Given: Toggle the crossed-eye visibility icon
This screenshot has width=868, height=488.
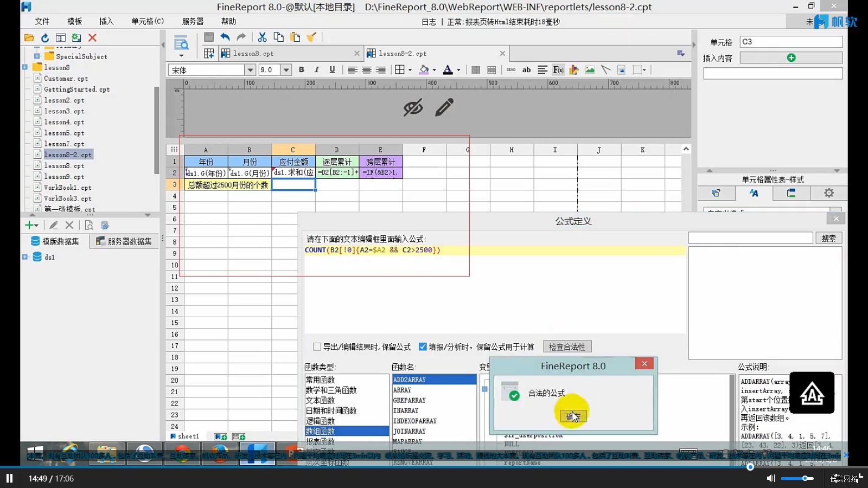Looking at the screenshot, I should click(x=413, y=107).
